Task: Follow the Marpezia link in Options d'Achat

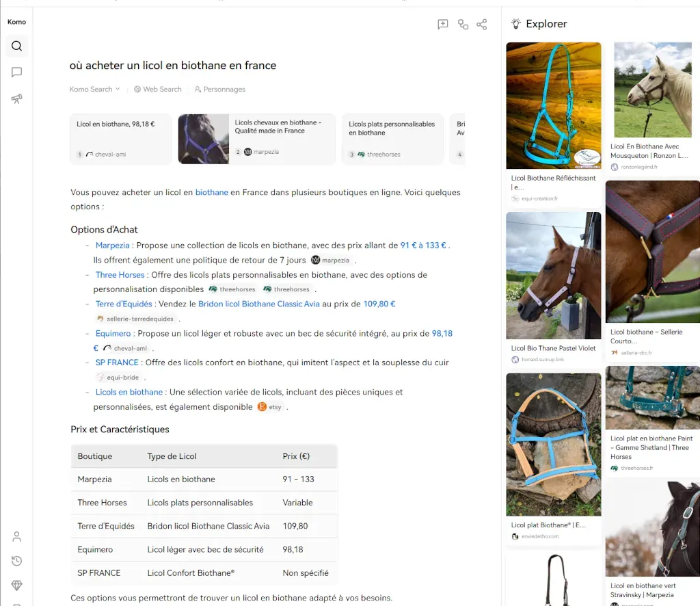Action: coord(113,245)
